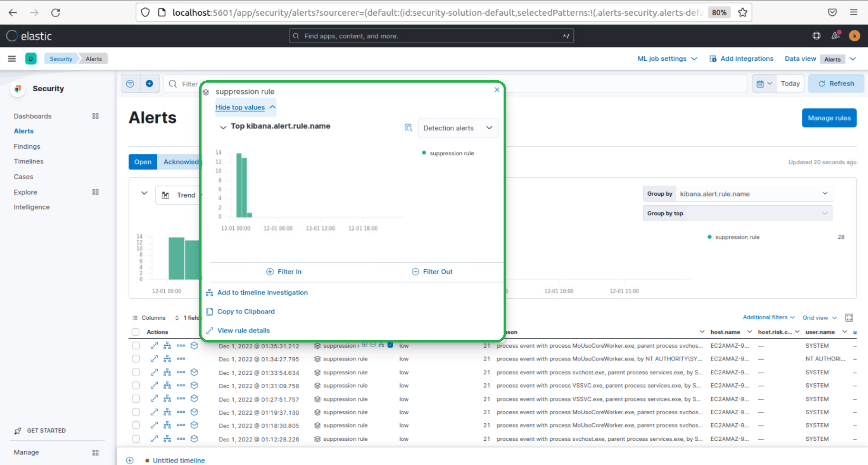Open Dashboards submenu grid icon
This screenshot has height=465, width=868.
(95, 116)
